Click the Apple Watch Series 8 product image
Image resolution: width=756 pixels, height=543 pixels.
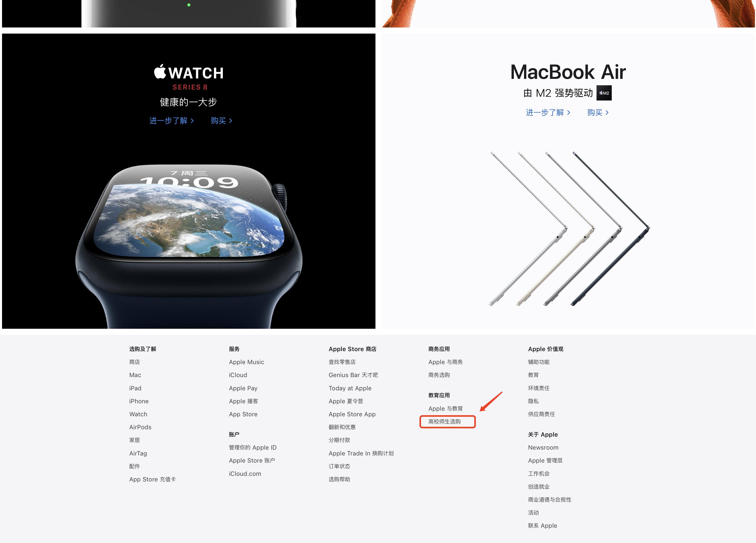(x=189, y=246)
